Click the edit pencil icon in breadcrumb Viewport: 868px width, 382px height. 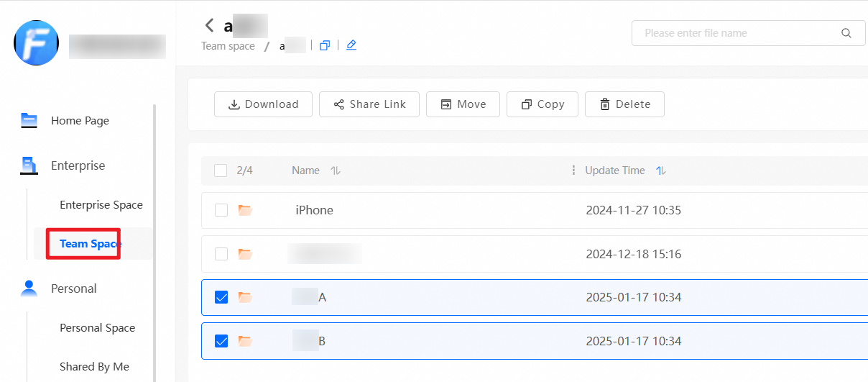point(351,45)
